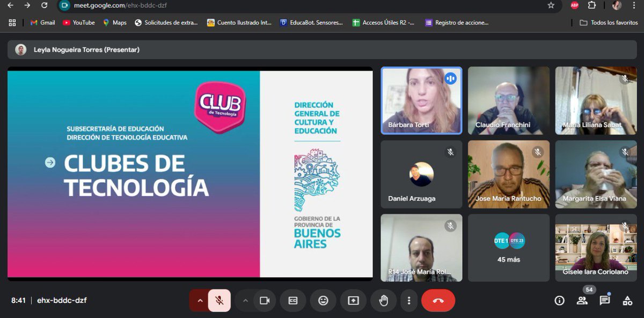Click the camera site permission icon in address bar
644x318 pixels.
point(65,5)
